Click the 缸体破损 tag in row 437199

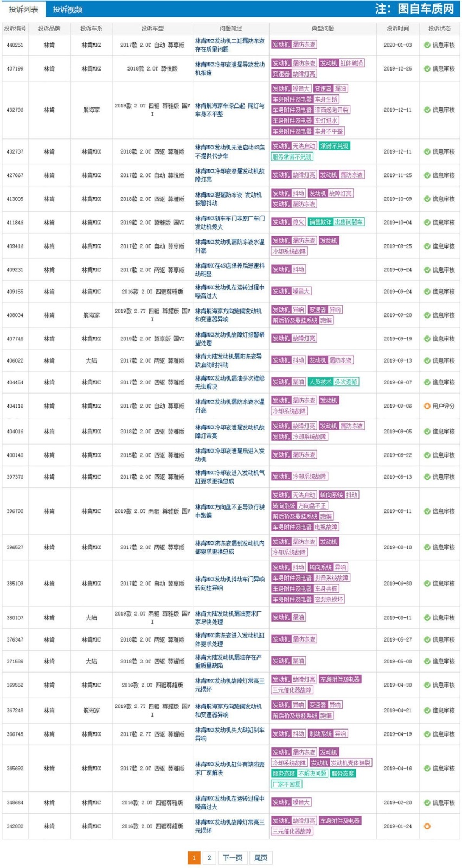click(352, 64)
